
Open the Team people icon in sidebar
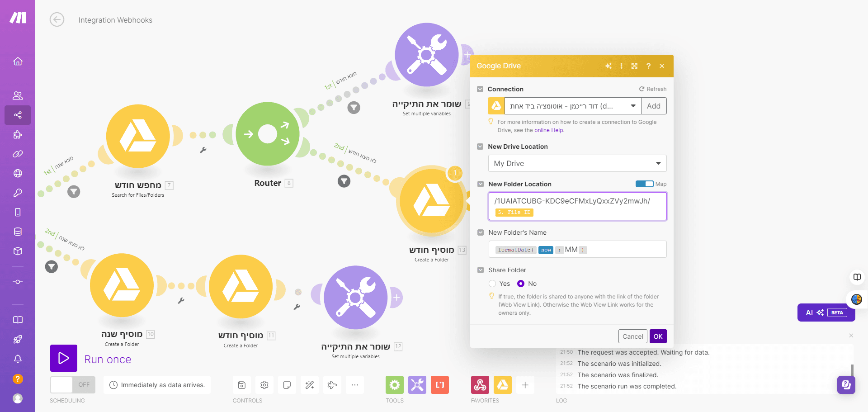coord(18,95)
